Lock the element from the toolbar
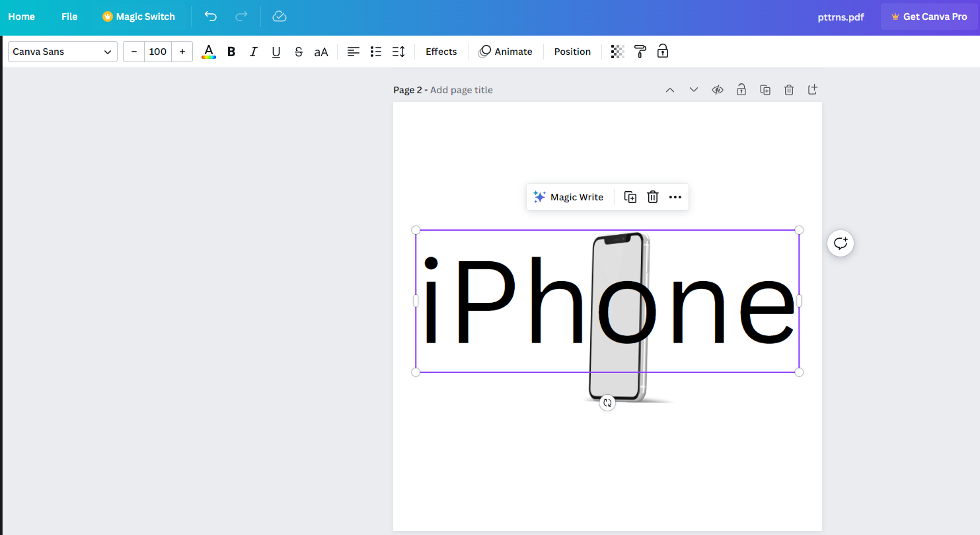 coord(663,51)
